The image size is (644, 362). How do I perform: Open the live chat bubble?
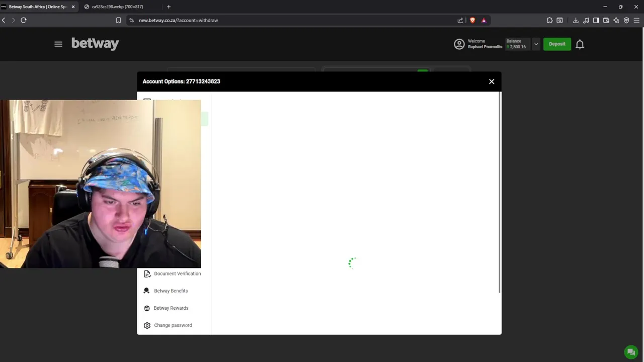pos(630,352)
